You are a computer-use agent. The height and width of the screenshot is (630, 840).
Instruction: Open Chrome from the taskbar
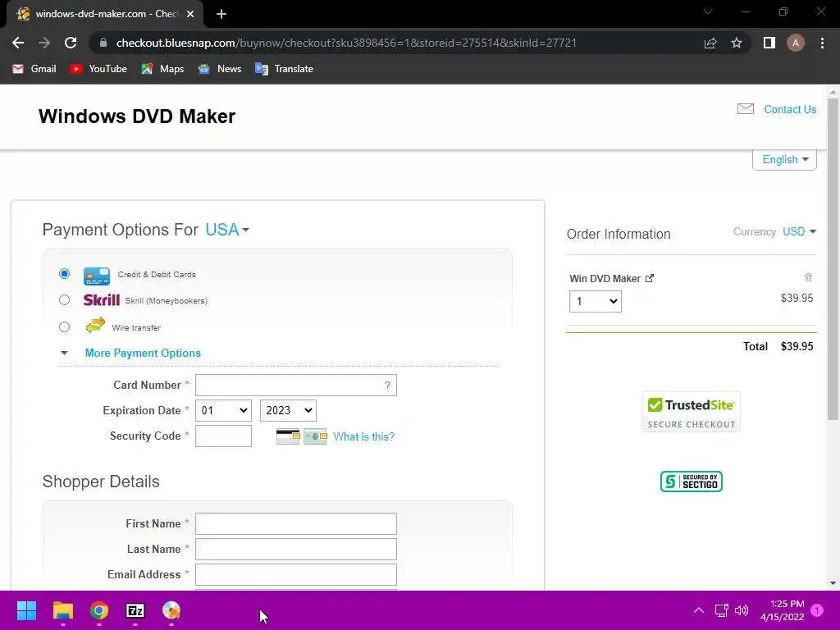[x=99, y=610]
